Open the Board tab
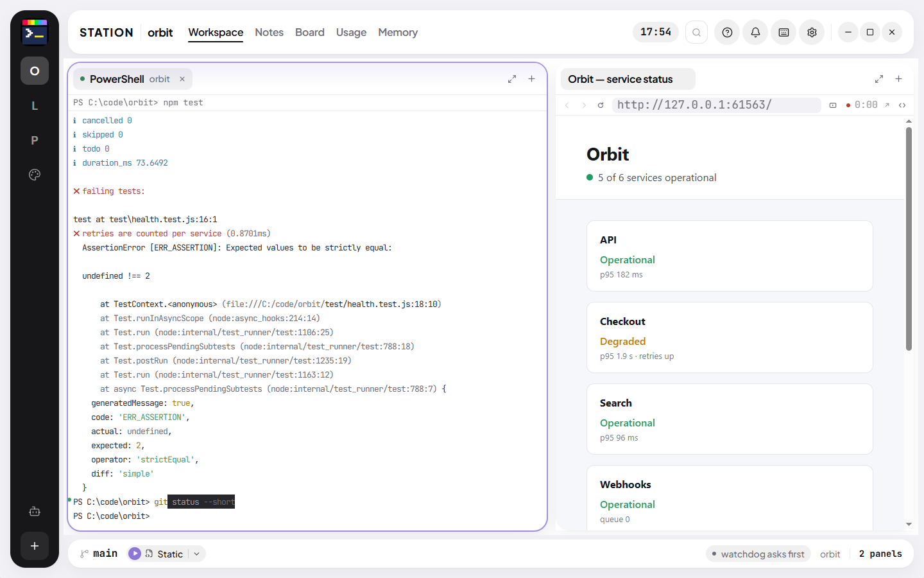Viewport: 924px width, 578px height. [310, 32]
